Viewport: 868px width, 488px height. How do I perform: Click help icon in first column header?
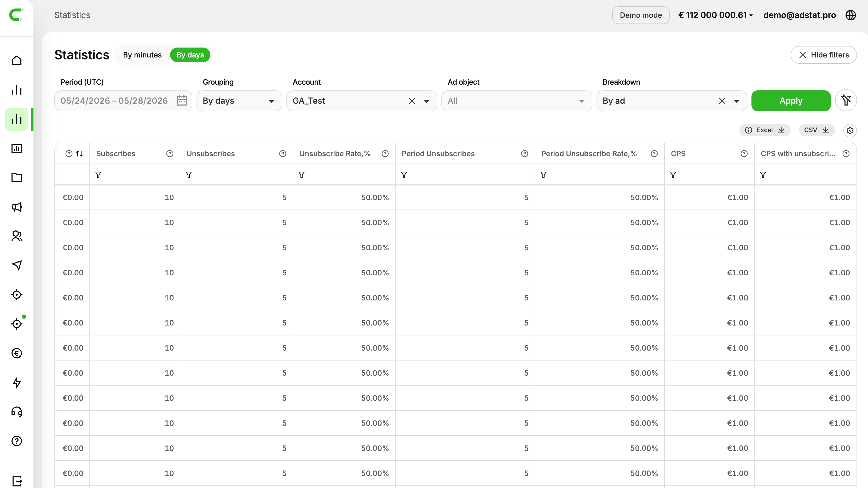coord(69,154)
